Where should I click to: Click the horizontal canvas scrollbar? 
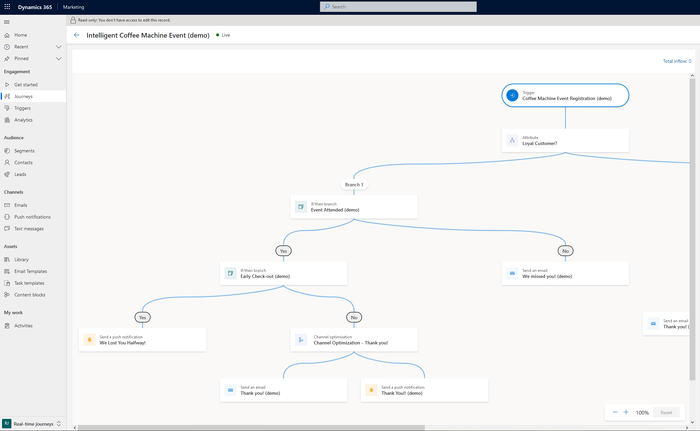coord(251,427)
